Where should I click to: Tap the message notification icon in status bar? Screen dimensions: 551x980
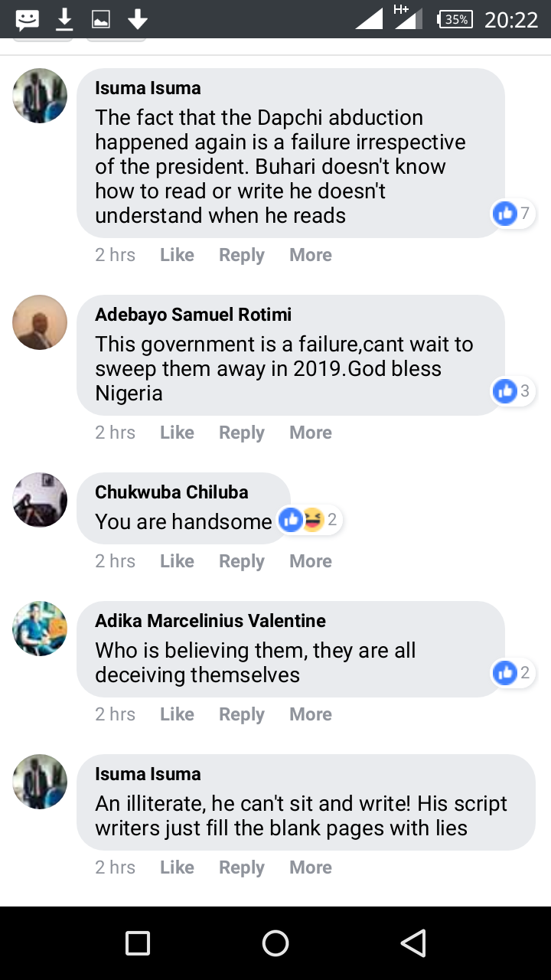coord(28,19)
